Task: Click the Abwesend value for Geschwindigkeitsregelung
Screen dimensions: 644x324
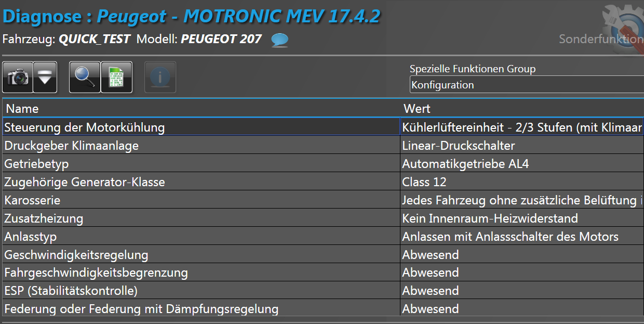Action: pos(431,255)
